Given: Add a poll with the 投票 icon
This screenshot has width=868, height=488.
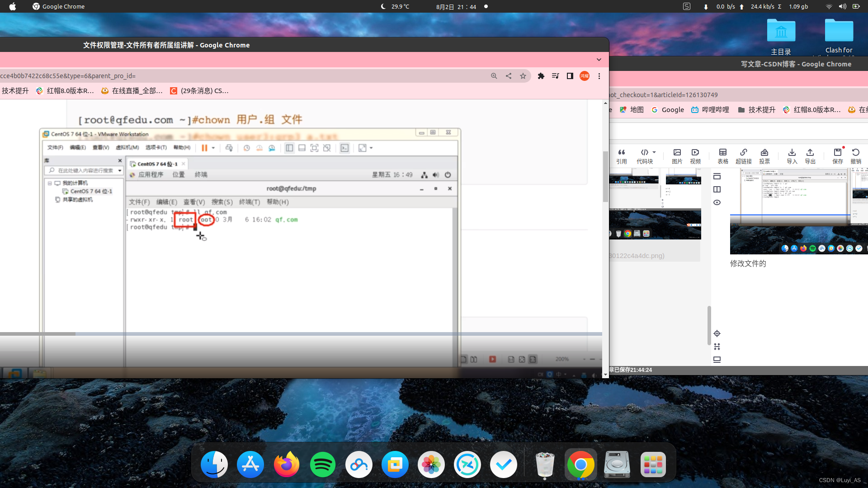Looking at the screenshot, I should (764, 156).
